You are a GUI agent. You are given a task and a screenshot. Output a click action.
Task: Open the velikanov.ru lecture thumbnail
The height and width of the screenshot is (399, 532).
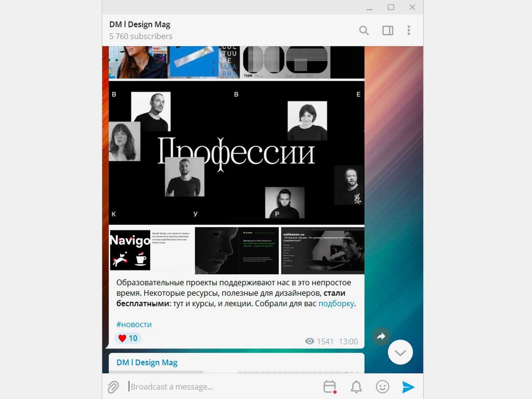tap(323, 250)
